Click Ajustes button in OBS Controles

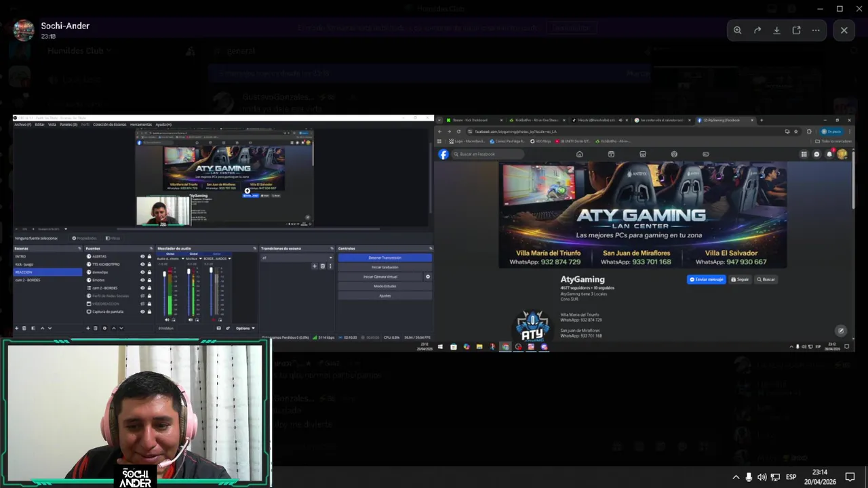point(384,296)
